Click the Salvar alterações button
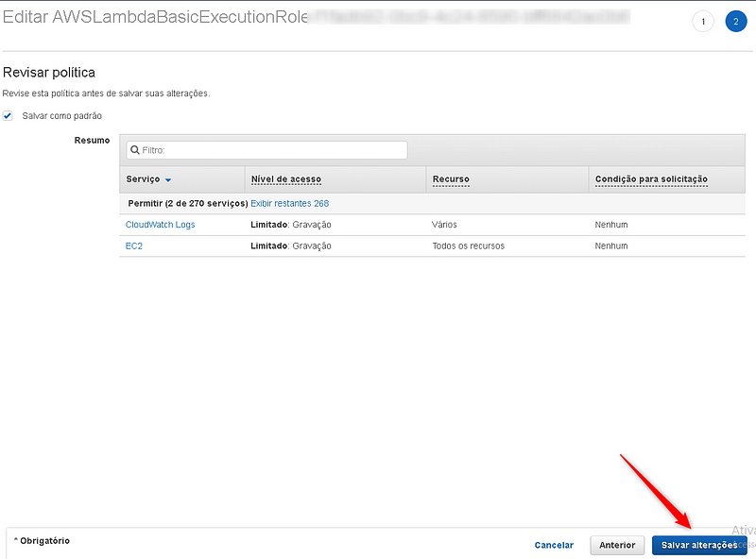Screen dimensions: 756x559 coord(699,545)
